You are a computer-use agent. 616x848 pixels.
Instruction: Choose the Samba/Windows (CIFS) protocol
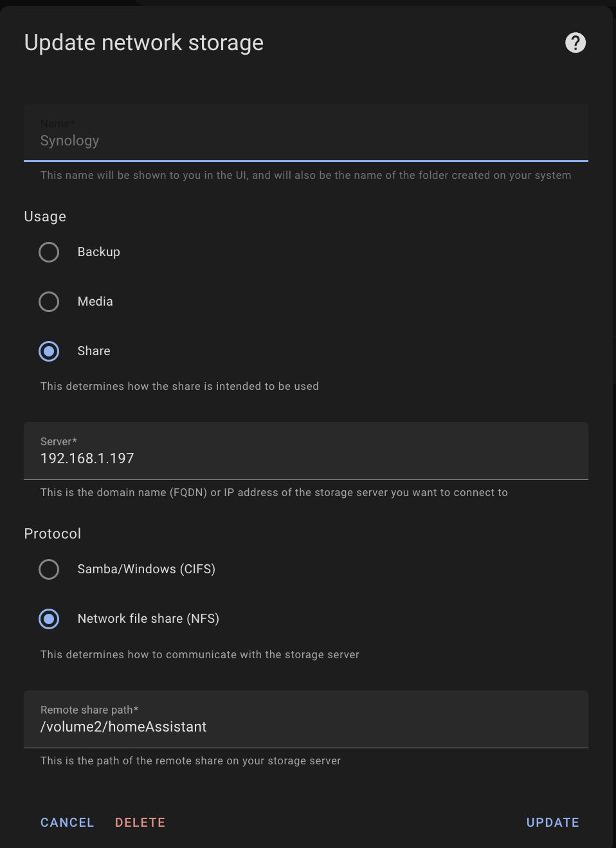(49, 569)
